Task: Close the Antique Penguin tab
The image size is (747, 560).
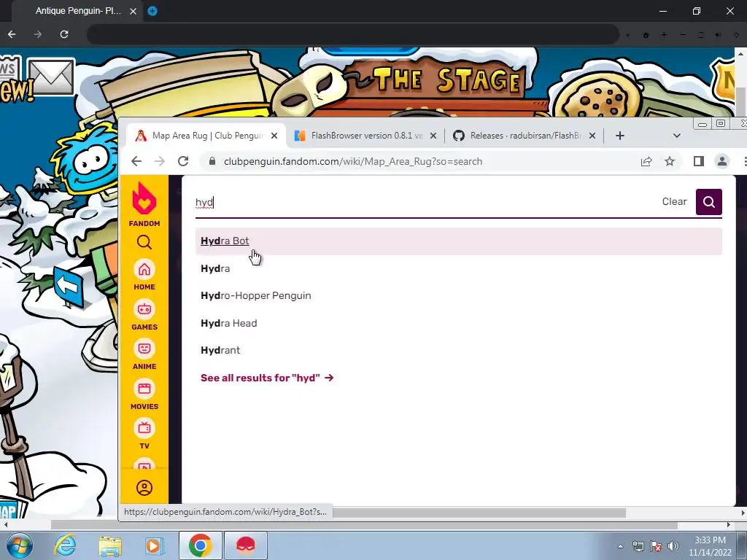Action: [133, 11]
